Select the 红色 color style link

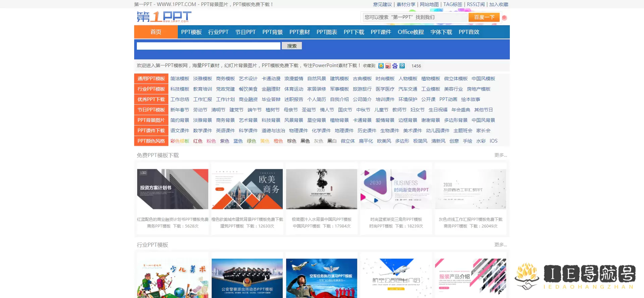pos(198,141)
